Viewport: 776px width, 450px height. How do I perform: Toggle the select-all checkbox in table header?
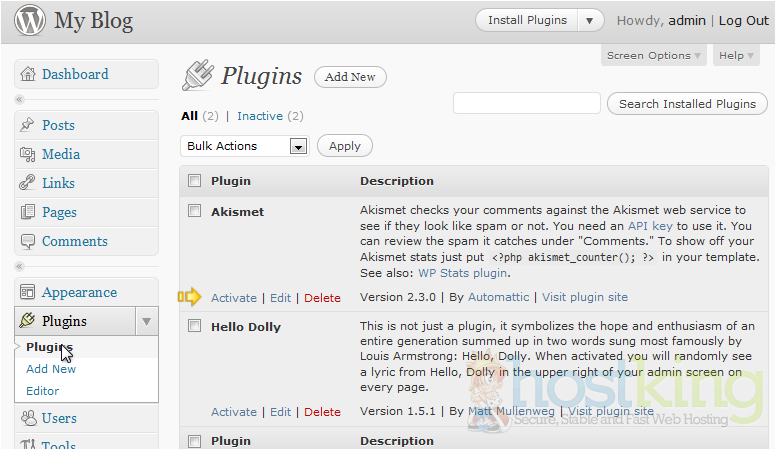(x=195, y=181)
